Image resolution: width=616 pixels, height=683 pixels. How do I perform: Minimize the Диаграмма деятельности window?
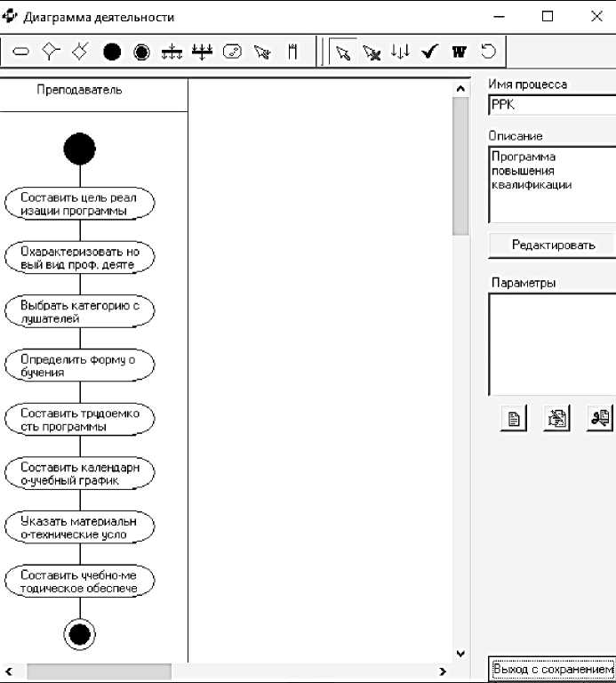point(500,17)
